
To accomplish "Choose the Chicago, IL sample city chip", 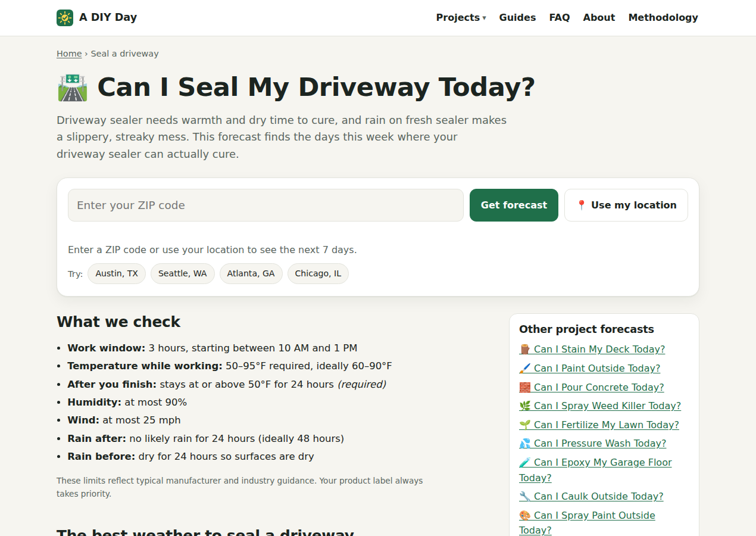I will pyautogui.click(x=318, y=274).
